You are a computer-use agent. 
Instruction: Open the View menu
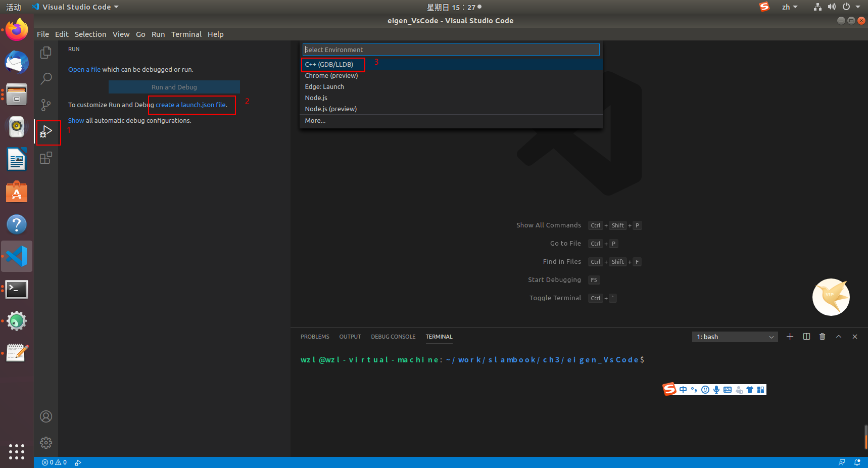point(121,34)
